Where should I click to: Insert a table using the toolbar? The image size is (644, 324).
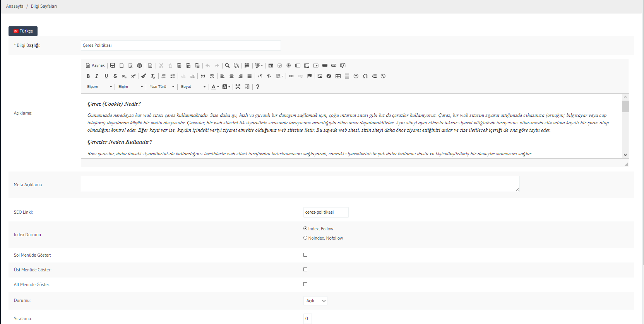tap(338, 76)
